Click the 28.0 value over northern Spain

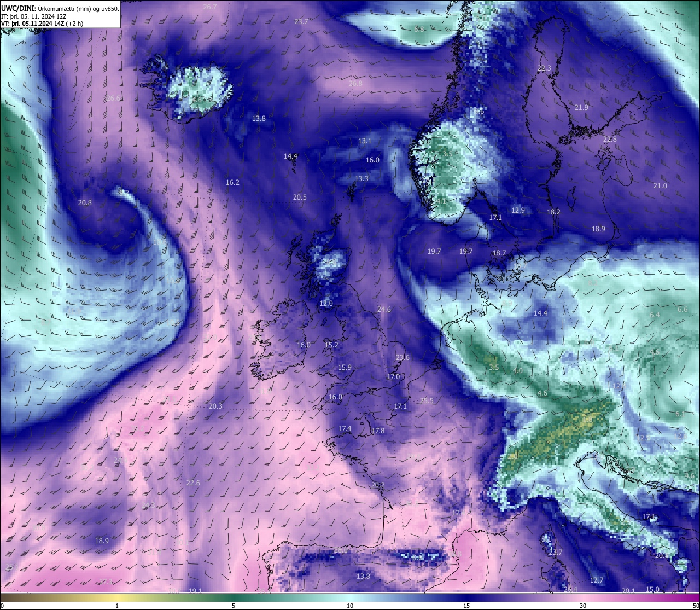(x=341, y=551)
